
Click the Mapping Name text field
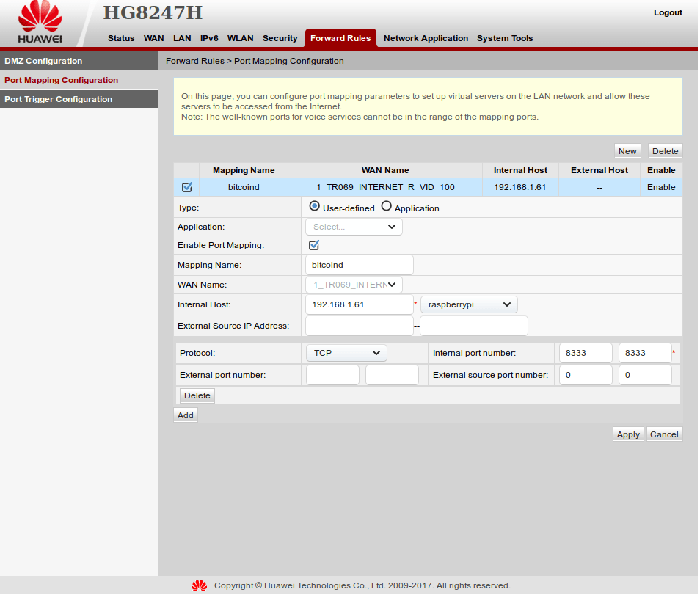[359, 265]
